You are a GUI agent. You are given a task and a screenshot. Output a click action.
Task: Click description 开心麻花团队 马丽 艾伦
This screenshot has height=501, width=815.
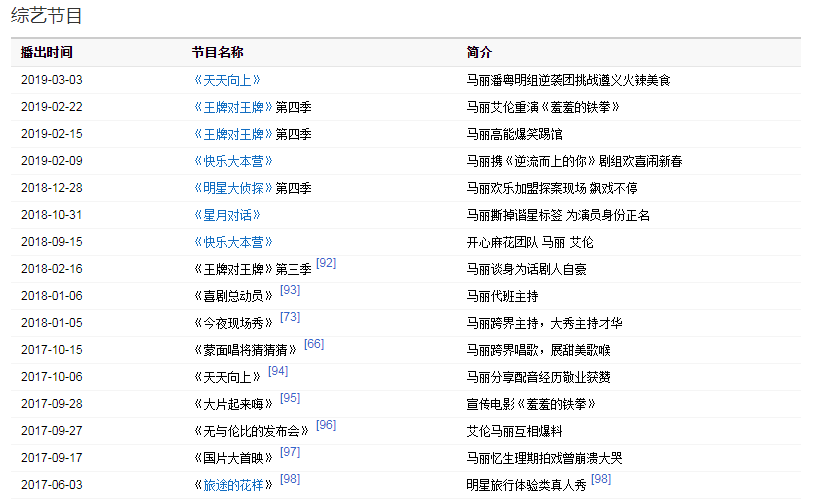coord(530,242)
